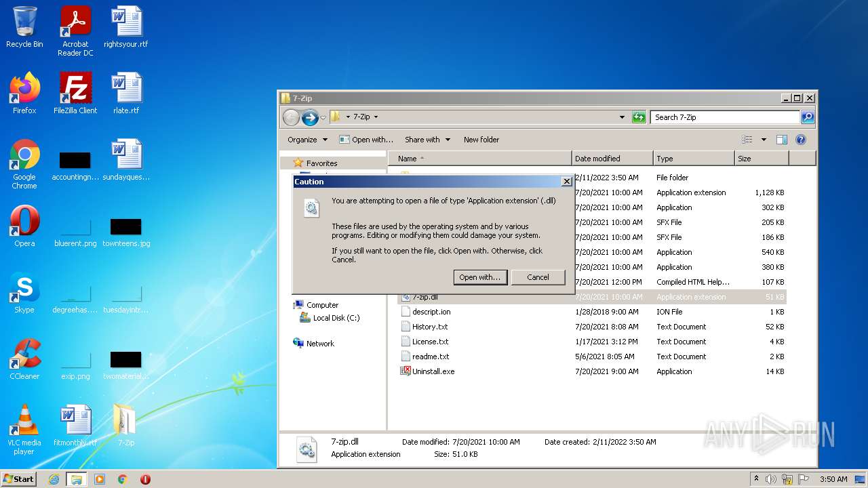The height and width of the screenshot is (488, 868).
Task: Click the File Explorer taskbar button
Action: 77,479
